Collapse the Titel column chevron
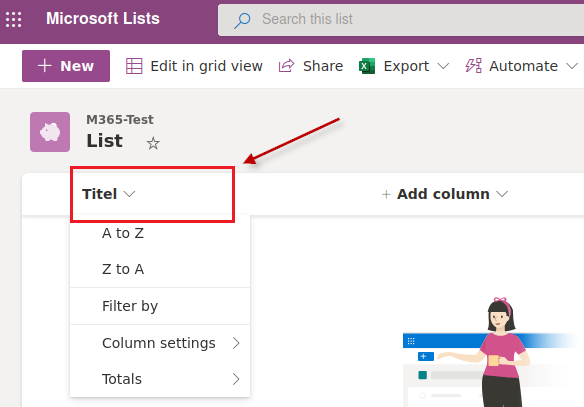This screenshot has height=407, width=584. (129, 194)
